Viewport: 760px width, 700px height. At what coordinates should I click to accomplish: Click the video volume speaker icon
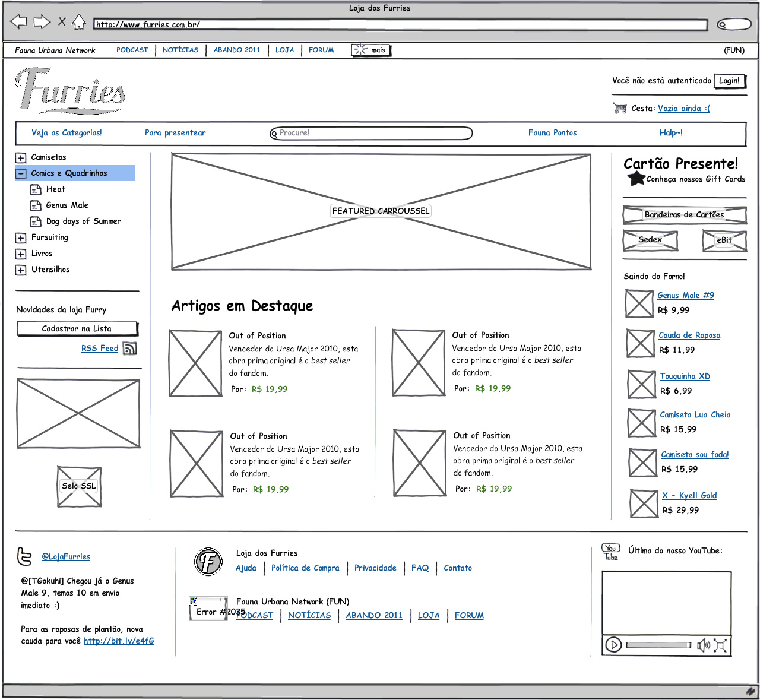(x=703, y=645)
